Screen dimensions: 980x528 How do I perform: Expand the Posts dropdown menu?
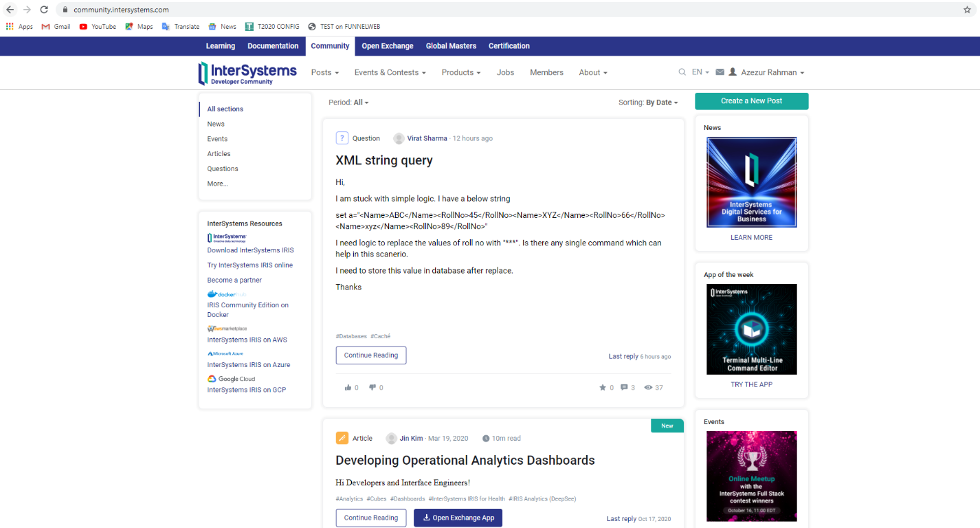tap(325, 72)
